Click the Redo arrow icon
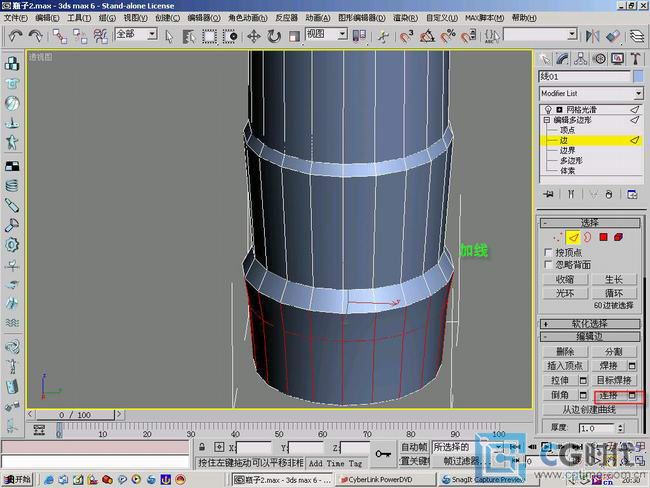This screenshot has width=650, height=488. (36, 36)
